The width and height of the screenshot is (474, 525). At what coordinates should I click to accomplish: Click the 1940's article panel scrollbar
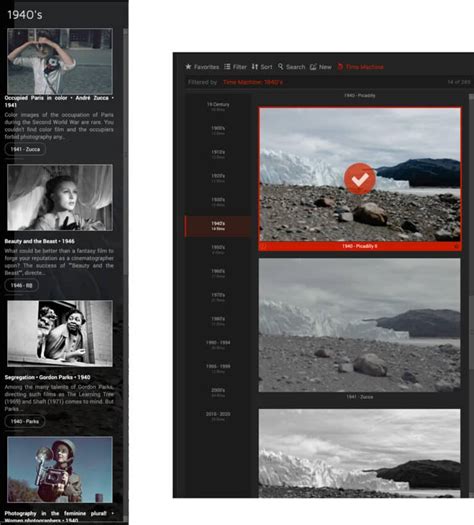(126, 151)
